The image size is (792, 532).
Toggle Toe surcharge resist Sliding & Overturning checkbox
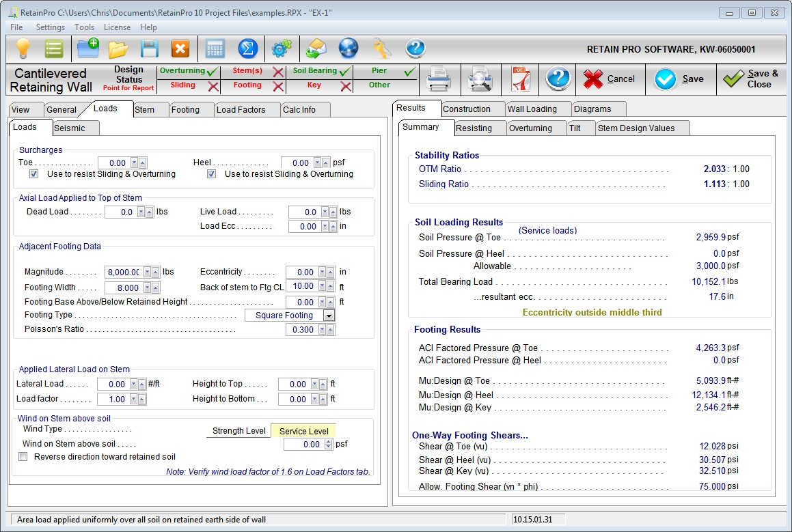pyautogui.click(x=34, y=174)
